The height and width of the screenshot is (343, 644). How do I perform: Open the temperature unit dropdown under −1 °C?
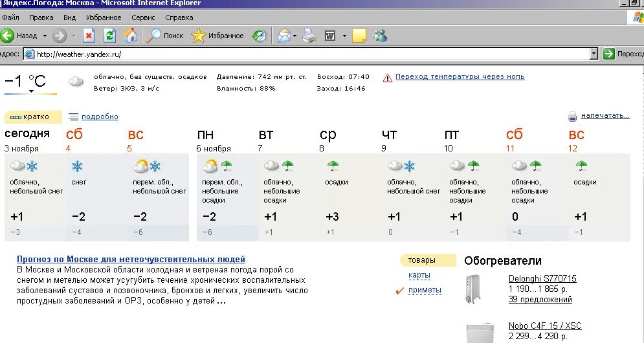[x=31, y=91]
